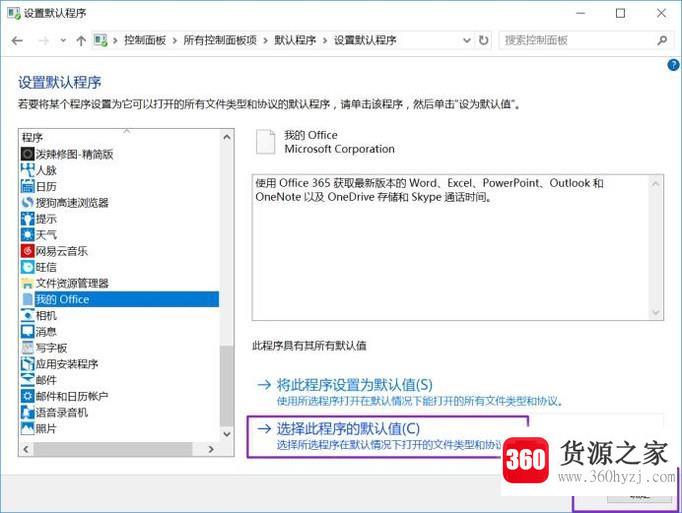Click the 程序 column header
The image size is (682, 513).
pyautogui.click(x=33, y=137)
